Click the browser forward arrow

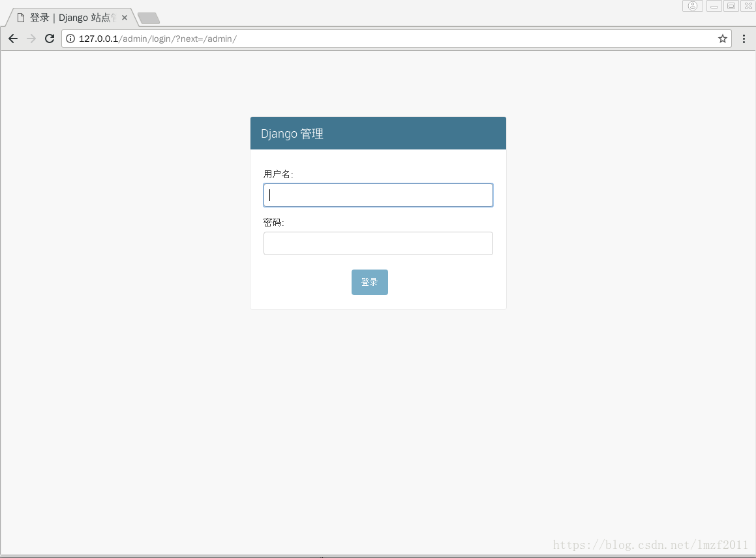pyautogui.click(x=31, y=39)
